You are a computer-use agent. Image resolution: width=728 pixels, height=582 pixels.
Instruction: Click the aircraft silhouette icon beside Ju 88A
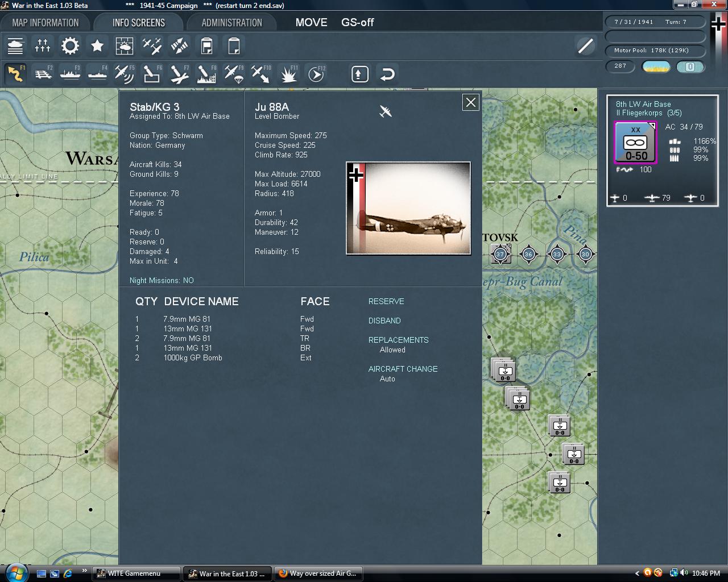click(386, 111)
